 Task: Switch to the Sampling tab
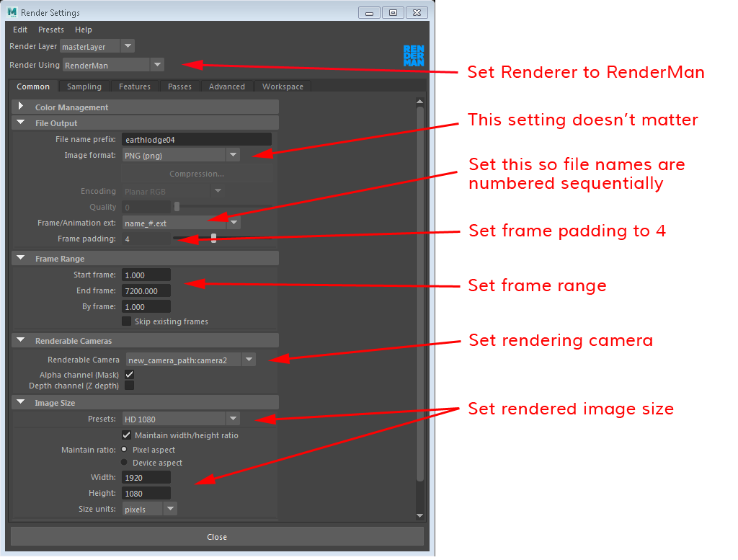pos(84,86)
